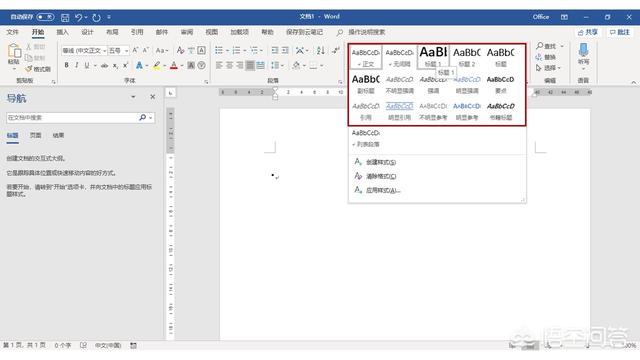Apply Italic formatting with the I icon
The height and width of the screenshot is (360, 640).
pyautogui.click(x=76, y=65)
